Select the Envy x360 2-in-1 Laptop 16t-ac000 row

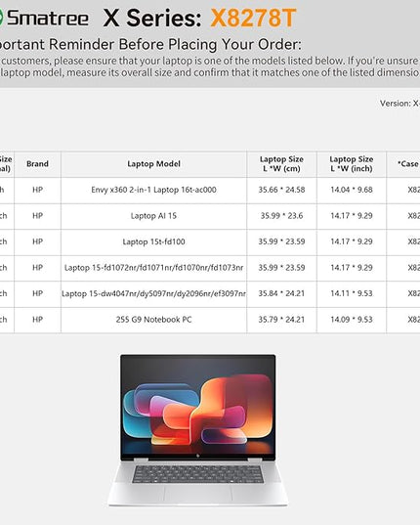point(210,190)
